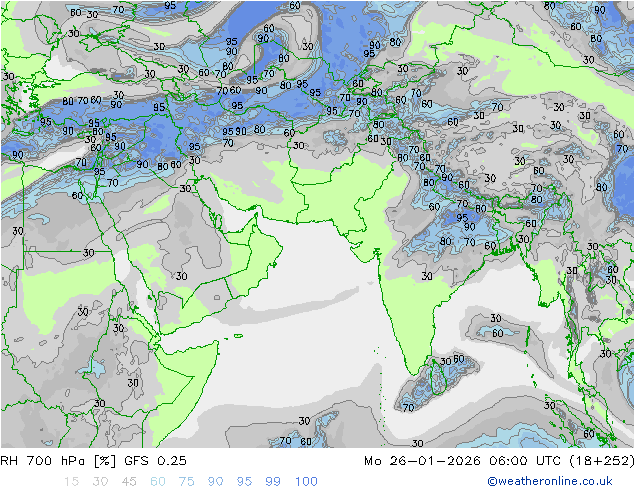Click the legend value 60 in color scale

point(158,481)
